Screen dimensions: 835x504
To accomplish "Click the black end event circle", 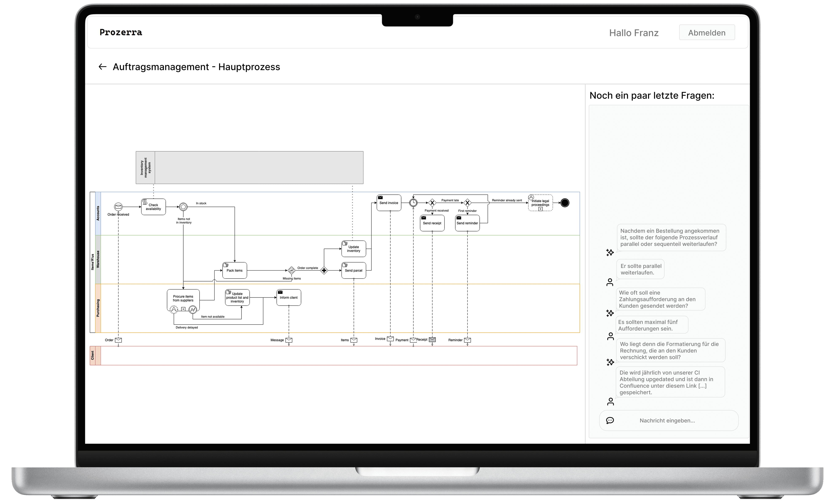I will coord(565,203).
